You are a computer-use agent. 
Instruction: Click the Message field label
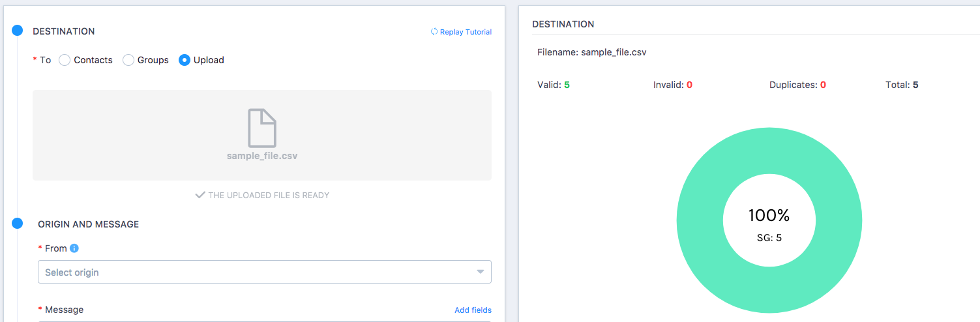(65, 310)
